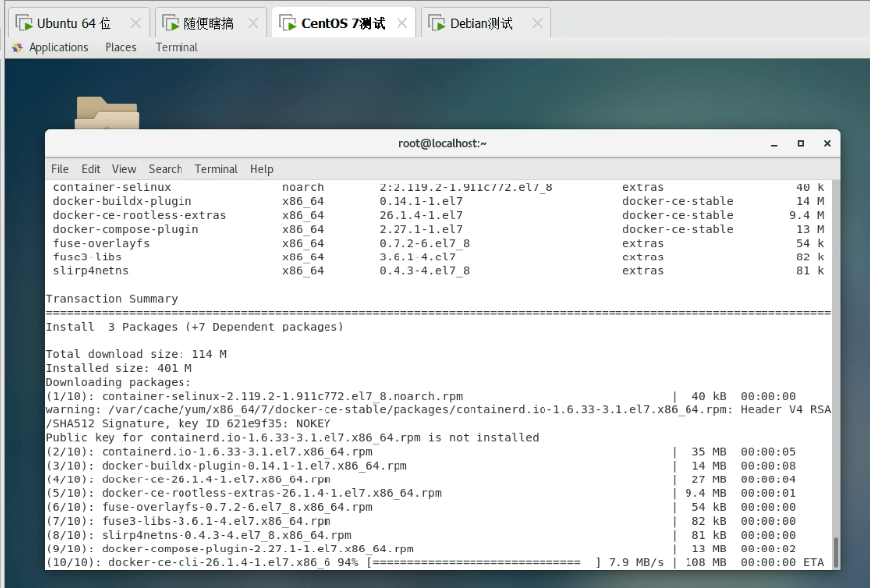Image resolution: width=870 pixels, height=588 pixels.
Task: Open the terminal Search menu
Action: click(x=166, y=169)
